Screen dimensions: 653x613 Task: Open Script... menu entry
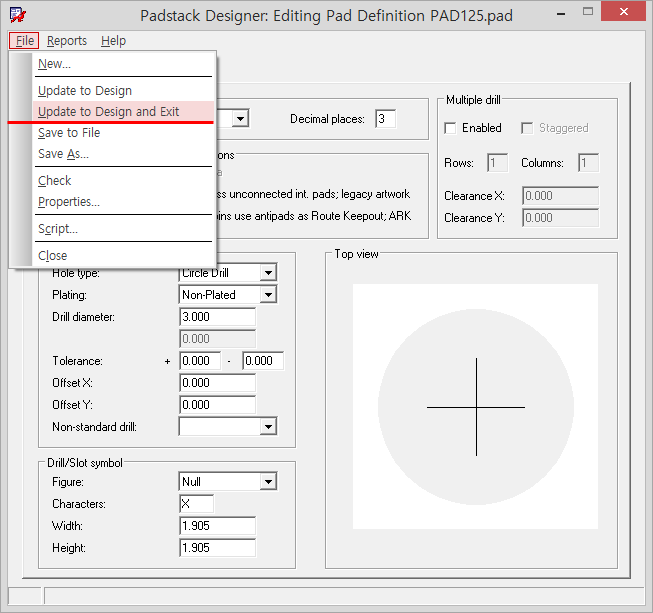pyautogui.click(x=123, y=229)
